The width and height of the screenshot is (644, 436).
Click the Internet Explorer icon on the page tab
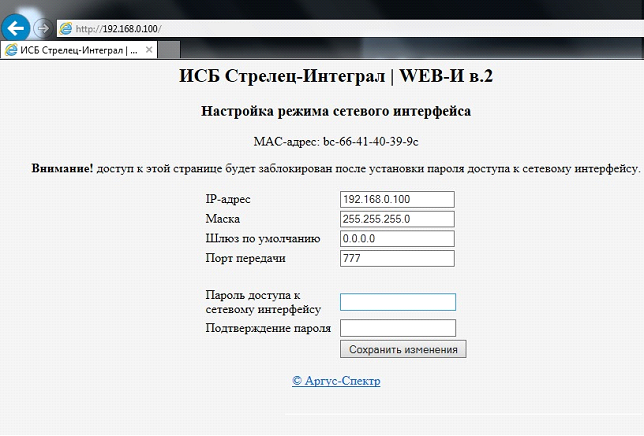click(x=12, y=50)
